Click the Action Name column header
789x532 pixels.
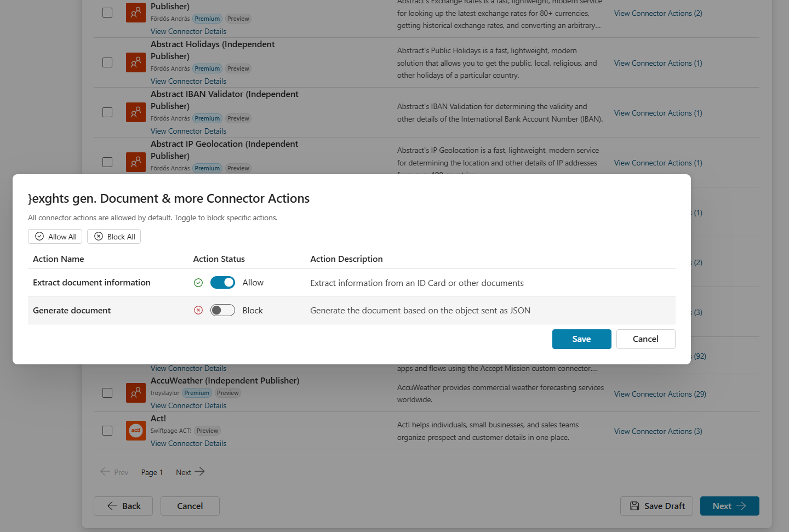tap(59, 259)
